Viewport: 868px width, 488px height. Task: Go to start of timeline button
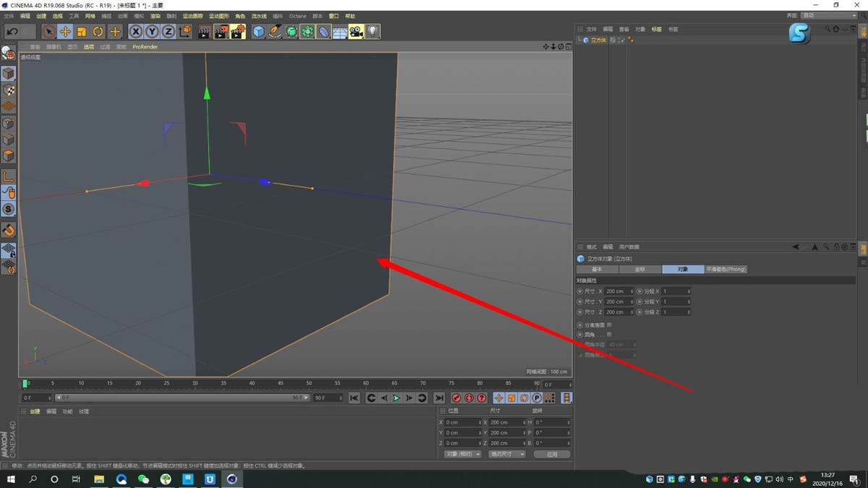(354, 398)
